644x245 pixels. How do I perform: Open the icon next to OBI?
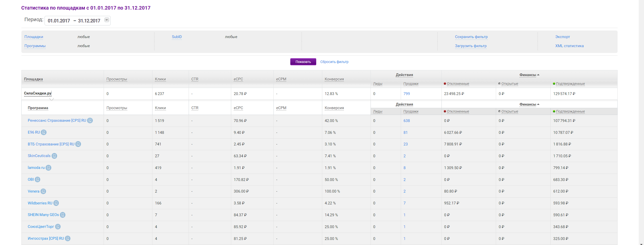(x=37, y=179)
